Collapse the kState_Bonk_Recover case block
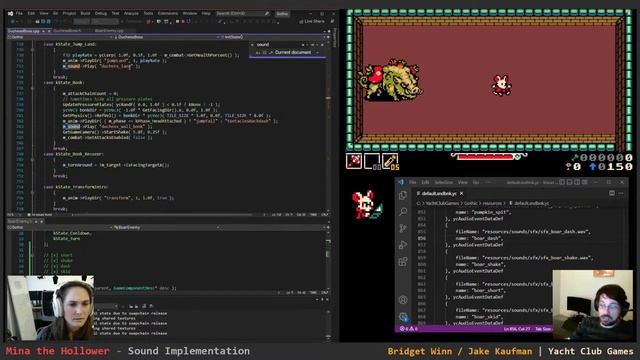Screen dimensions: 640x360 click(x=32, y=160)
